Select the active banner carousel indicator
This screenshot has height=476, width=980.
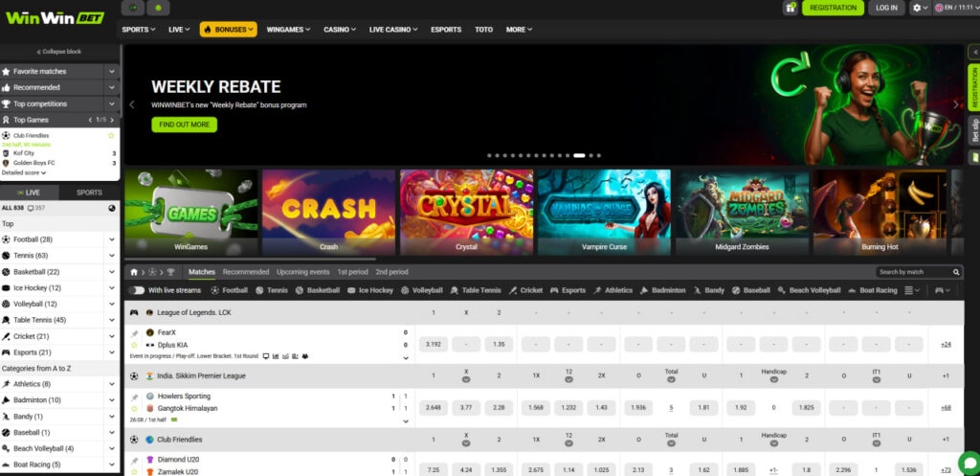579,155
